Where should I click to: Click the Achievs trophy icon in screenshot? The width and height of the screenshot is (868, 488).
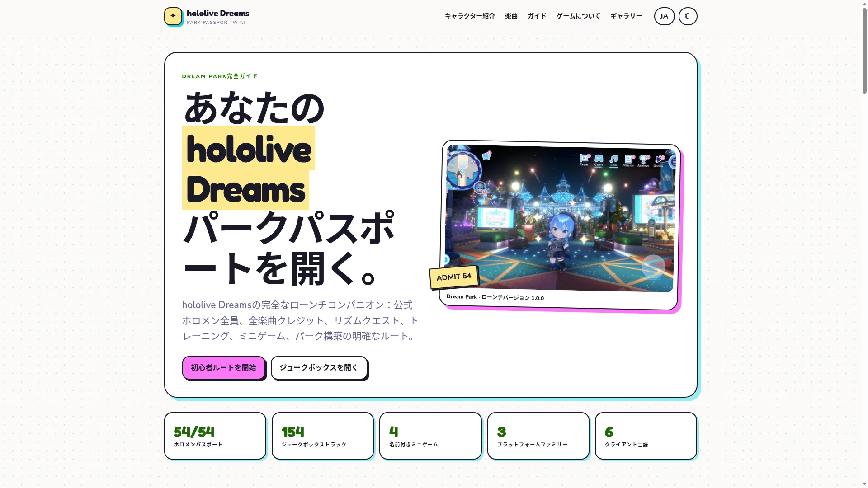[643, 161]
